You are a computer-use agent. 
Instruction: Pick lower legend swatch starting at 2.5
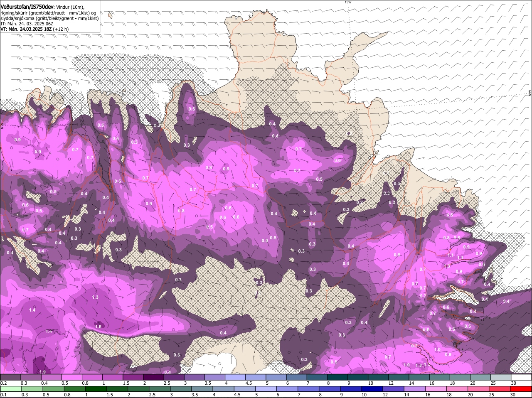(160, 389)
